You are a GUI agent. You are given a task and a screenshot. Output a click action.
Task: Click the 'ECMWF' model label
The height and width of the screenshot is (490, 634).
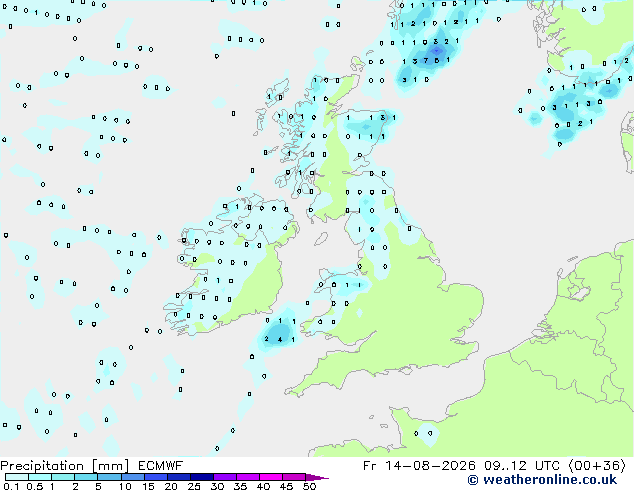click(161, 466)
